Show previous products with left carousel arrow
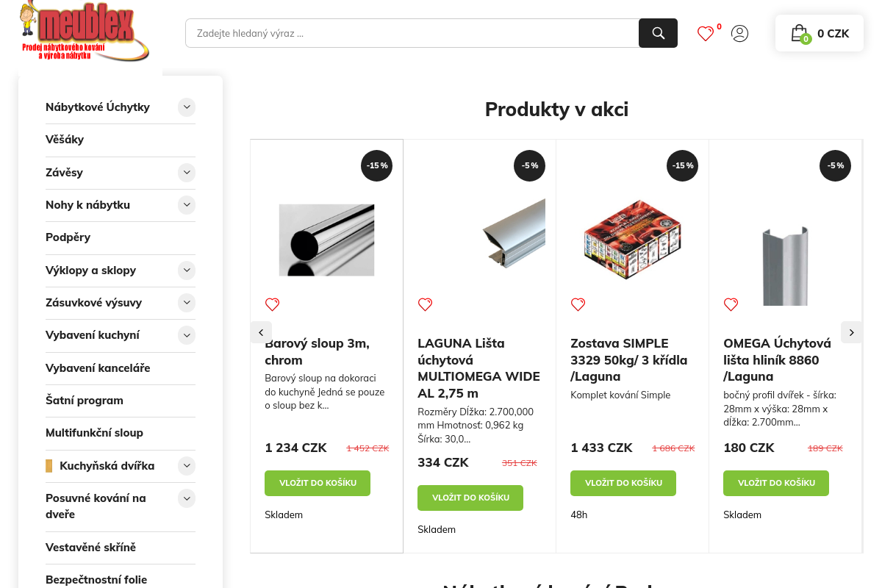 [261, 332]
